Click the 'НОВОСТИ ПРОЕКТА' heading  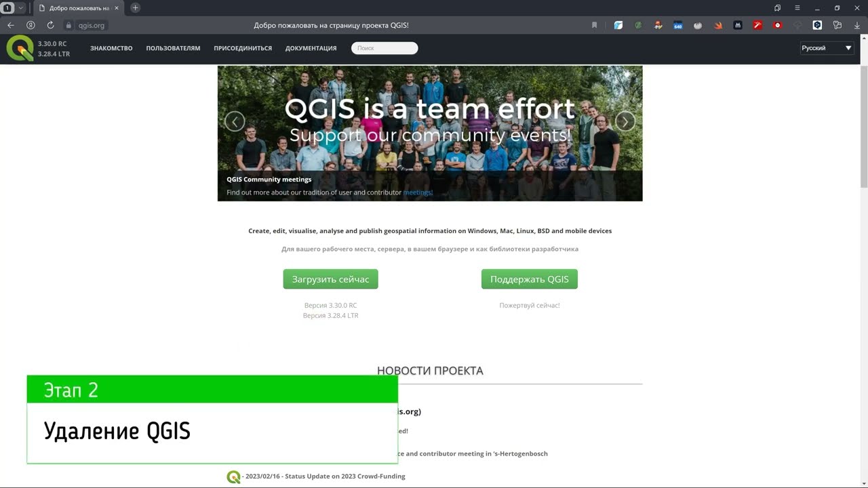tap(430, 371)
